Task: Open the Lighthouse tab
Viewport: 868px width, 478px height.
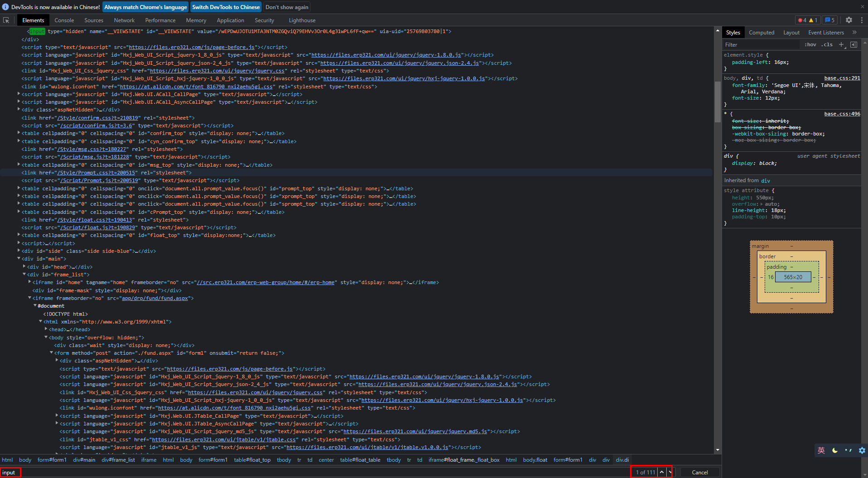Action: [x=302, y=20]
